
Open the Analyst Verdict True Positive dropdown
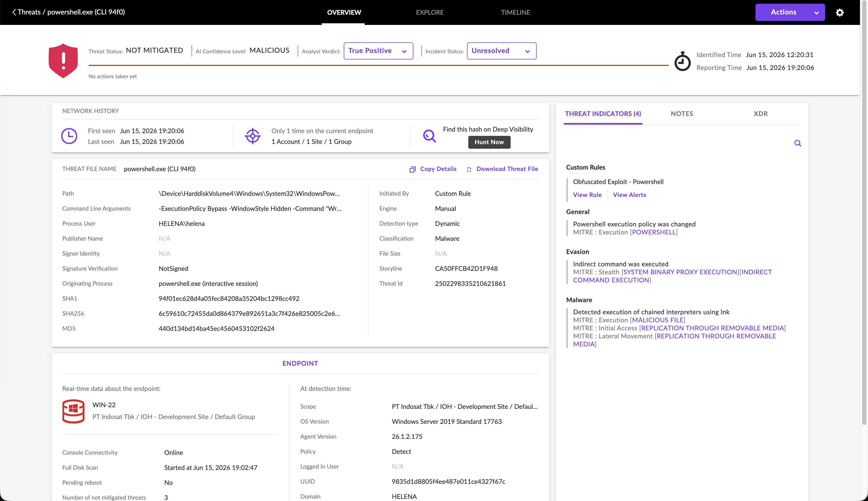pyautogui.click(x=379, y=51)
